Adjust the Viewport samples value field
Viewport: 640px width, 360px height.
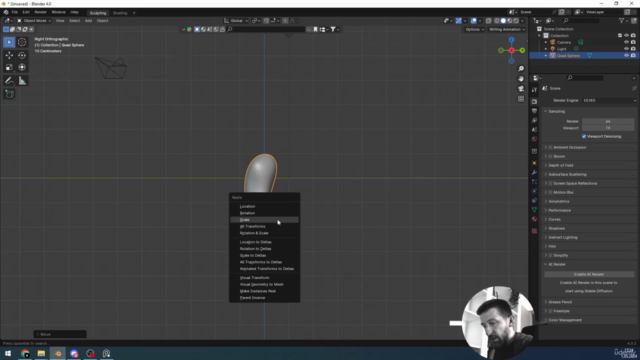[608, 128]
